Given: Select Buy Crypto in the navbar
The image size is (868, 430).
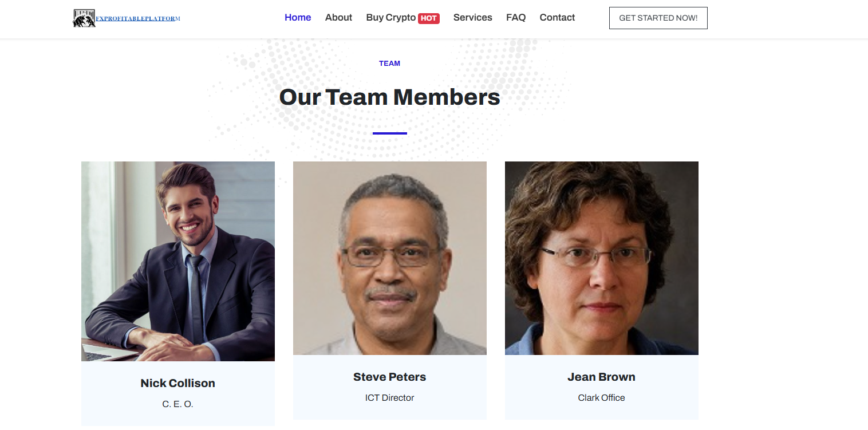Looking at the screenshot, I should coord(390,18).
